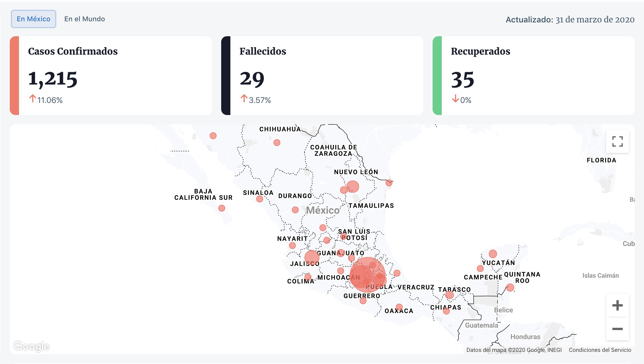
Task: Click the Recuperados card
Action: (534, 76)
